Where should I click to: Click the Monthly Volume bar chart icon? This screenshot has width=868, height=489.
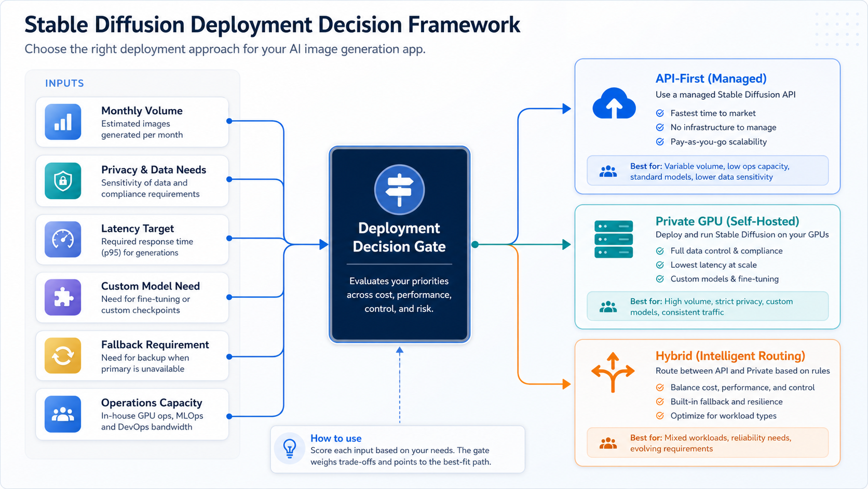pos(63,122)
